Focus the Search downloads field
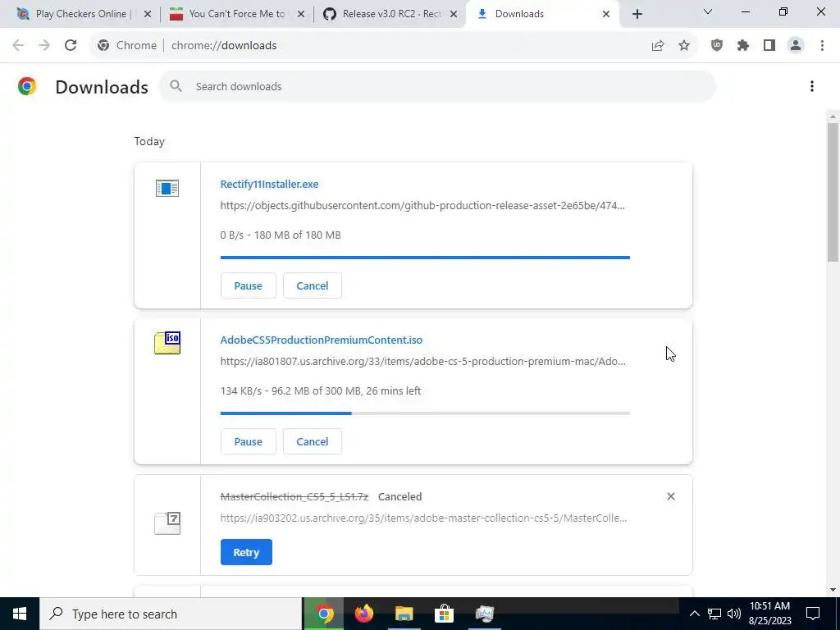The width and height of the screenshot is (840, 630). [436, 86]
